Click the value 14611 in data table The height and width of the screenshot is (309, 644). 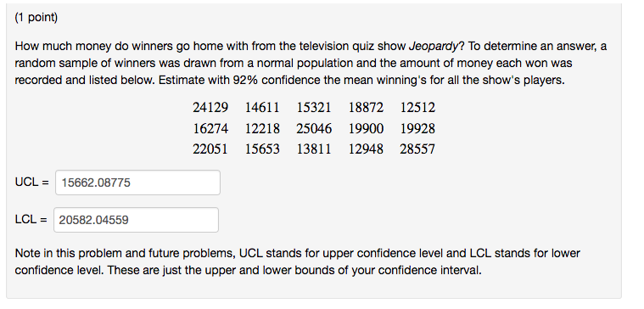[x=262, y=108]
